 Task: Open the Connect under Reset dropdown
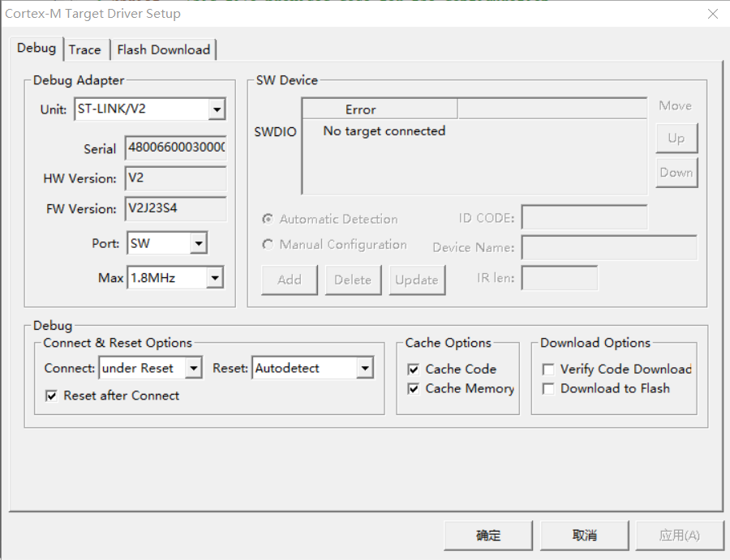click(x=193, y=368)
